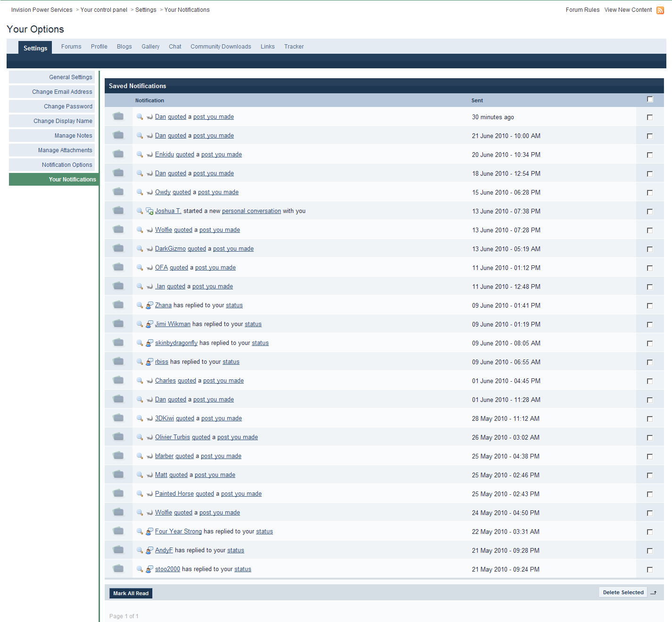Check the box for Olivier Turbis's notification
Screen dimensions: 672x622
pos(650,438)
